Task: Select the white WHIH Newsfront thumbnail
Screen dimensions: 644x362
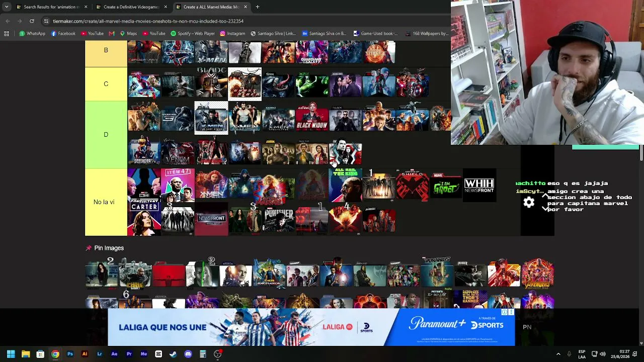Action: pos(479,185)
